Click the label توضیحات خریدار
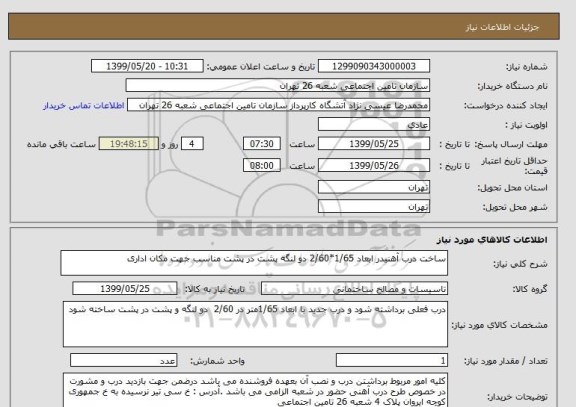Image resolution: width=576 pixels, height=407 pixels. tap(518, 397)
